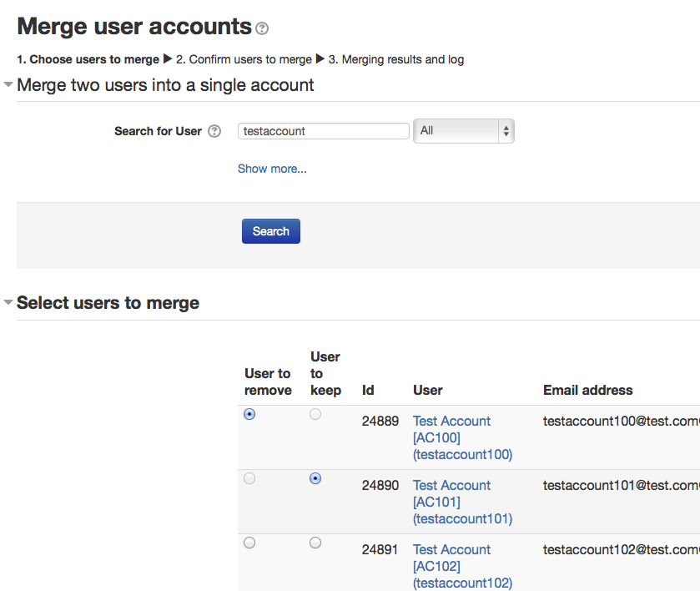Select keep radio for user 24889

click(315, 414)
